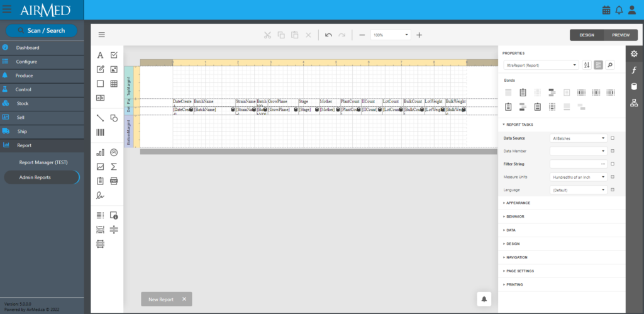Click the Data Member property marker square
This screenshot has width=644, height=314.
click(x=613, y=151)
